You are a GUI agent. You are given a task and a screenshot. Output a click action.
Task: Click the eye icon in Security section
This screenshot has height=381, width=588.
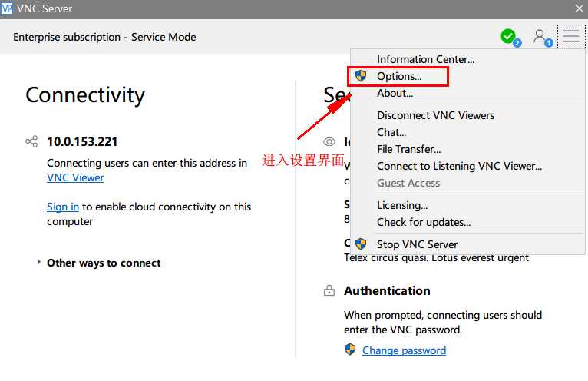click(329, 141)
